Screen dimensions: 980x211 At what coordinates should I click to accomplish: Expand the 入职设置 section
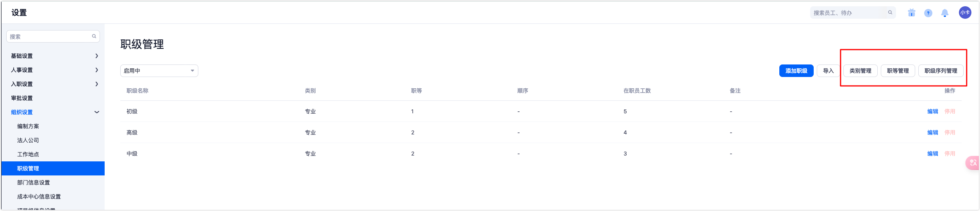(54, 84)
